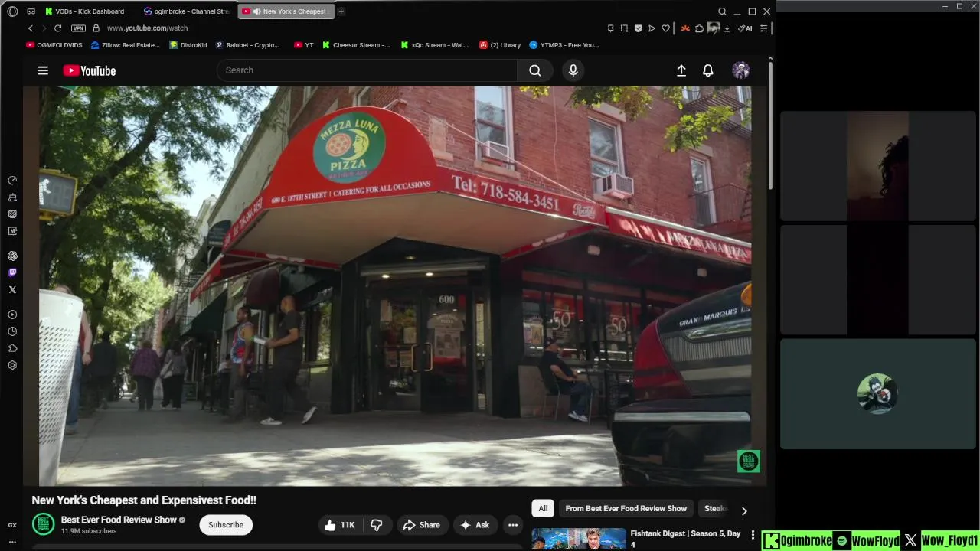Switch to ogimbroke Channel Stream tab
980x551 pixels.
(x=188, y=11)
